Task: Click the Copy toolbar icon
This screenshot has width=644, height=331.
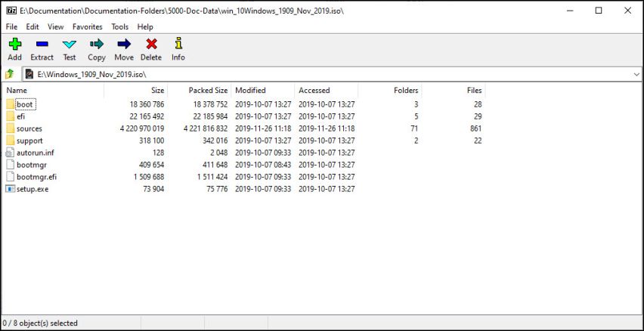Action: [97, 44]
